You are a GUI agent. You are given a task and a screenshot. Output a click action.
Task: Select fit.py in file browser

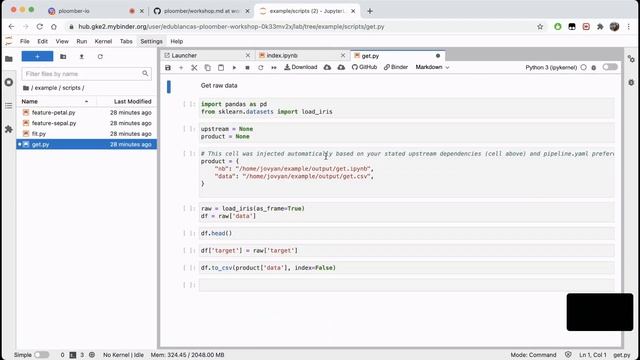(x=87, y=133)
